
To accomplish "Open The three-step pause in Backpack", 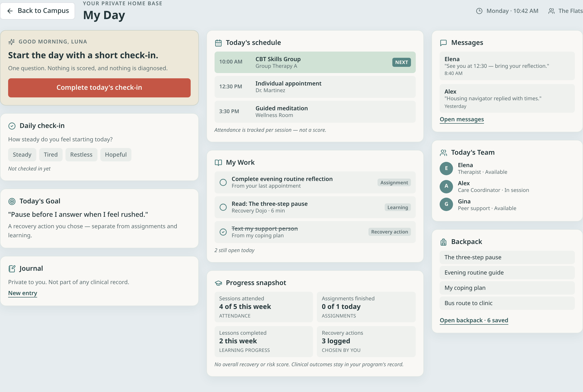I will 507,258.
